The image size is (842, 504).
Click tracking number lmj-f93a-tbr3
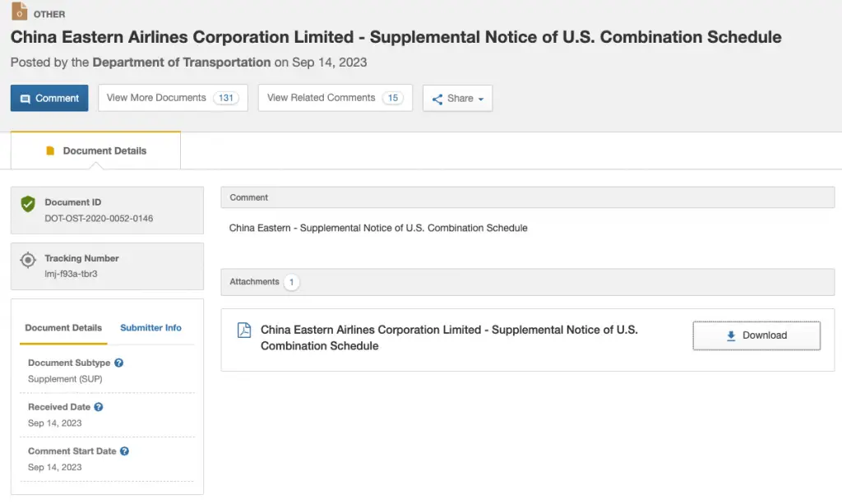71,274
